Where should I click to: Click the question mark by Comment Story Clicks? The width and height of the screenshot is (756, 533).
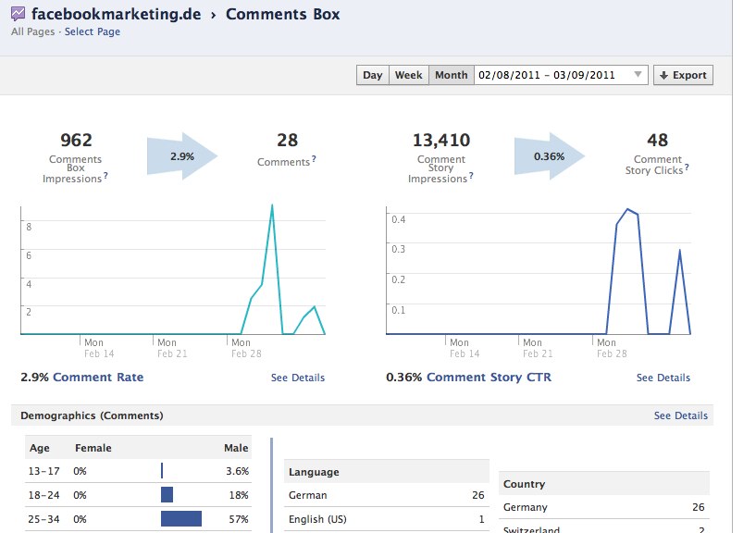(x=687, y=167)
